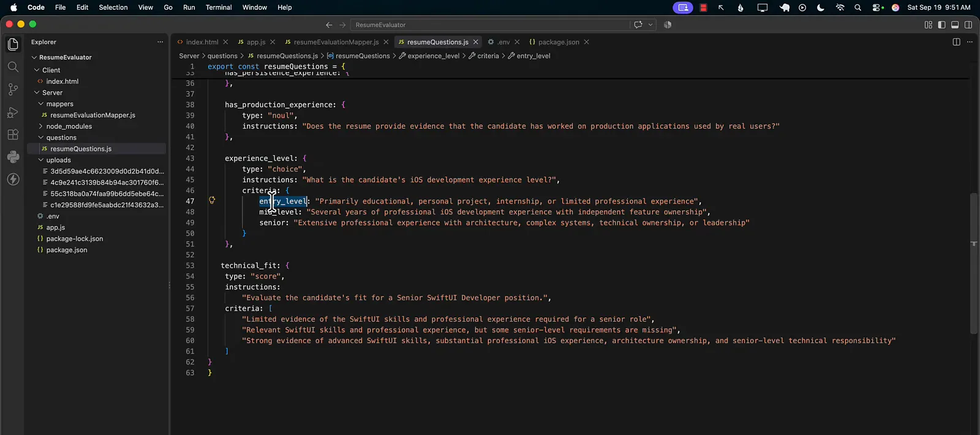The height and width of the screenshot is (435, 980).
Task: Open the Run and Debug view
Action: tap(13, 112)
